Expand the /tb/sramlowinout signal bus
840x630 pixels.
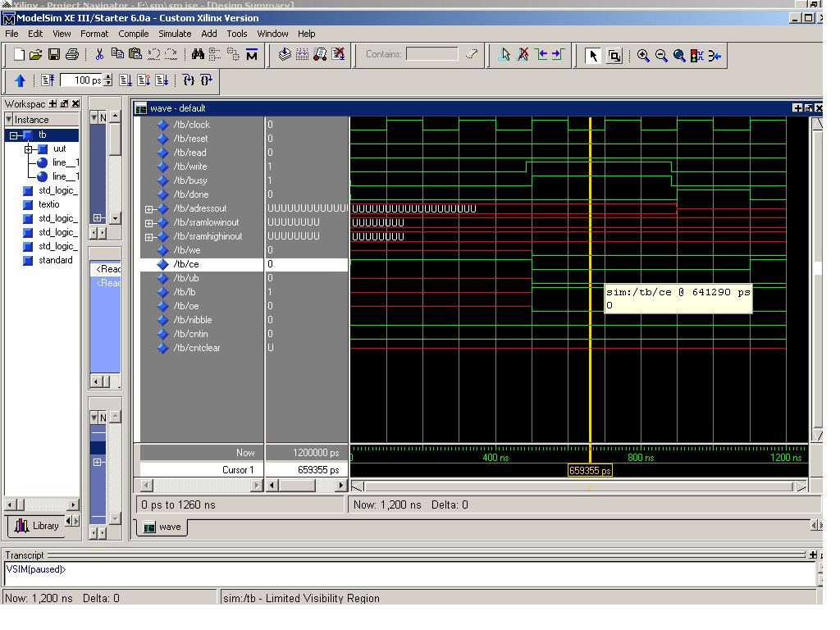click(149, 223)
